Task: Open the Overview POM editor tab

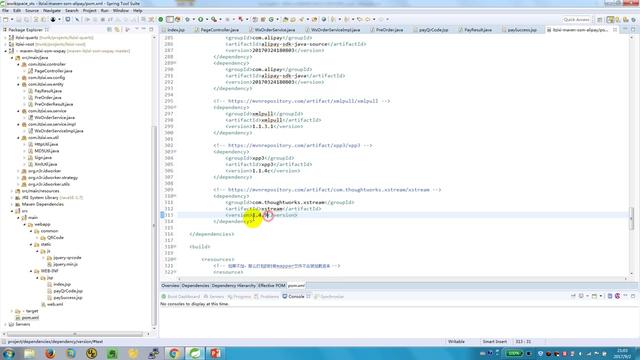Action: (170, 286)
